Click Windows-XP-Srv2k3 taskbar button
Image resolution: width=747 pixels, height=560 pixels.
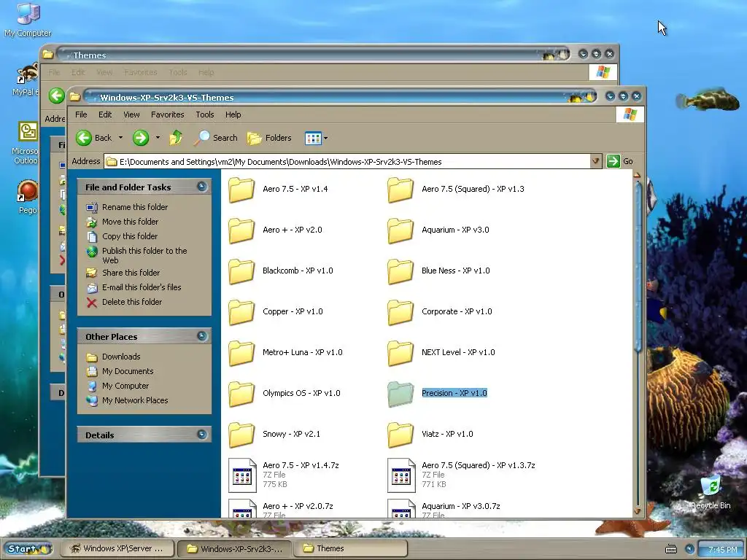point(235,548)
